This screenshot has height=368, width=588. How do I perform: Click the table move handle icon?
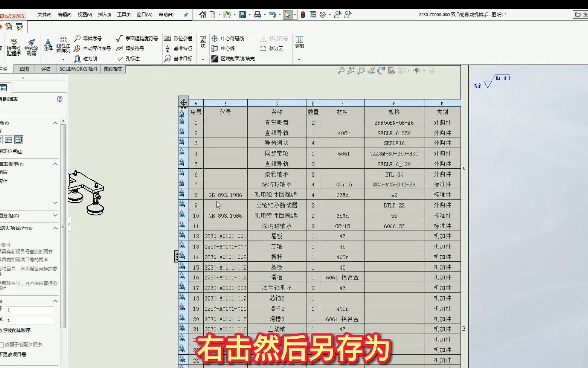click(183, 102)
